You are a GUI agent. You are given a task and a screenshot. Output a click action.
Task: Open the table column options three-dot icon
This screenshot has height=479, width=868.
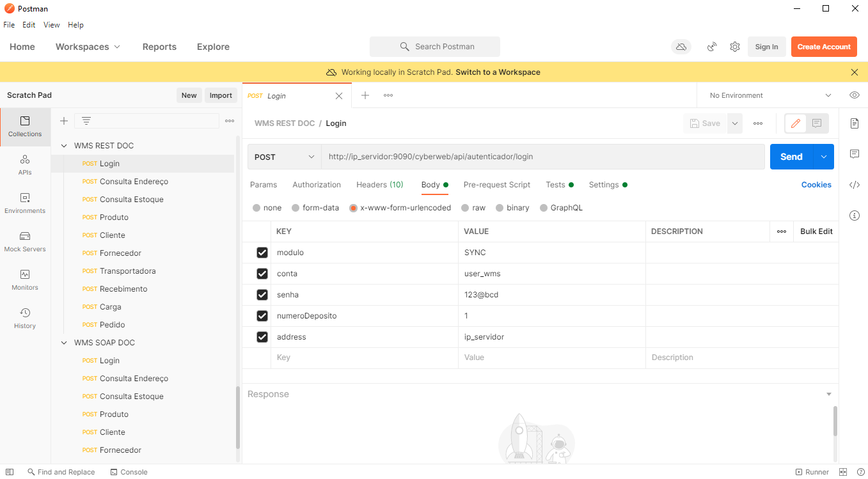pyautogui.click(x=782, y=232)
